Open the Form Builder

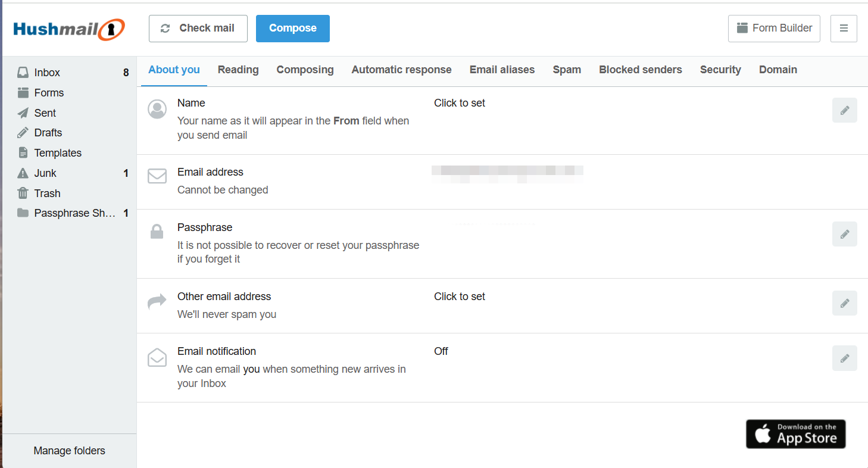[774, 29]
